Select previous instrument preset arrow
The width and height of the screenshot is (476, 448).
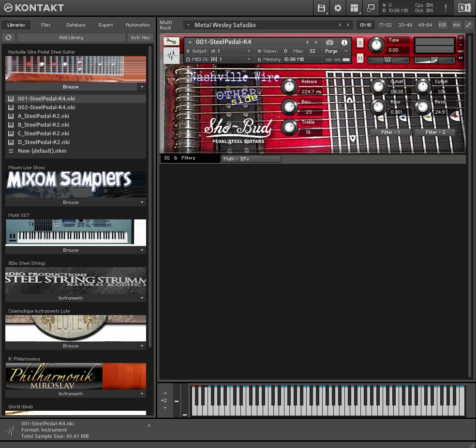[307, 42]
